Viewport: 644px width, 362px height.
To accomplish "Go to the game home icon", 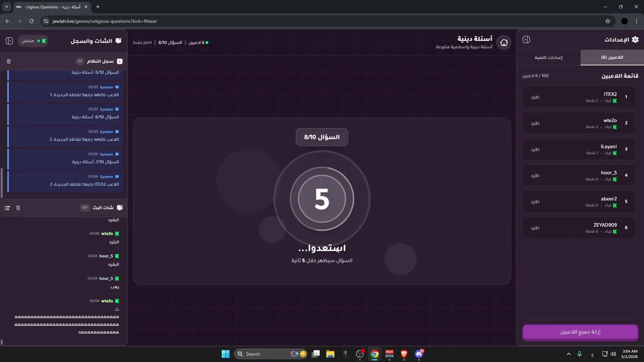I will pyautogui.click(x=504, y=43).
